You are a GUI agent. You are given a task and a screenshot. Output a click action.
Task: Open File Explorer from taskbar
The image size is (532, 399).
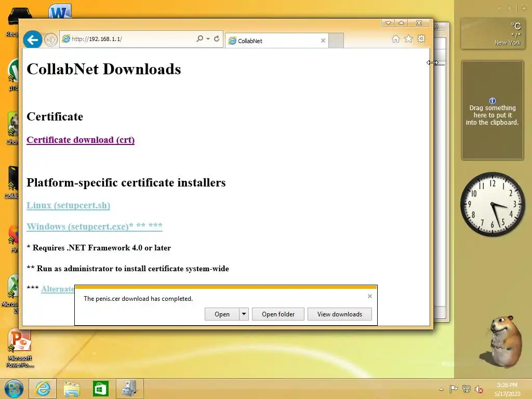pyautogui.click(x=72, y=389)
